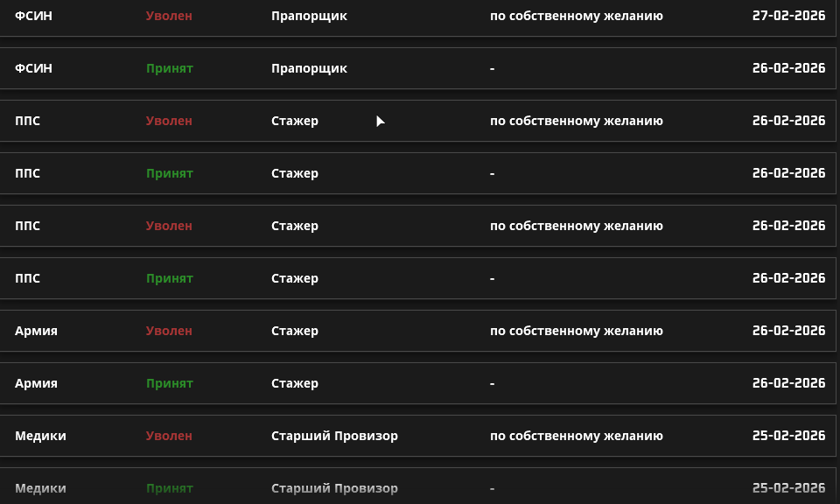Select the ФСИН organization label in the top row
This screenshot has height=504, width=840.
click(31, 15)
